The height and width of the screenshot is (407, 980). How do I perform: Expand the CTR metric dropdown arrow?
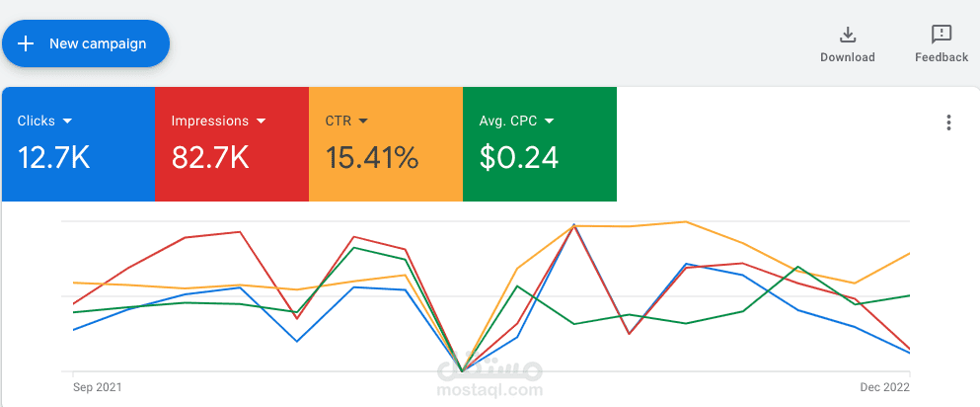click(x=364, y=121)
